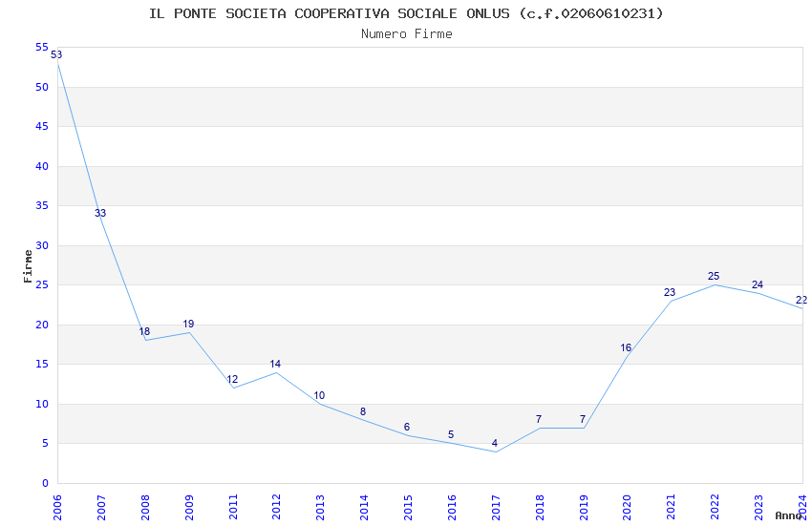This screenshot has height=525, width=812.
Task: Select the 2021 data point labeled 23
Action: click(670, 292)
